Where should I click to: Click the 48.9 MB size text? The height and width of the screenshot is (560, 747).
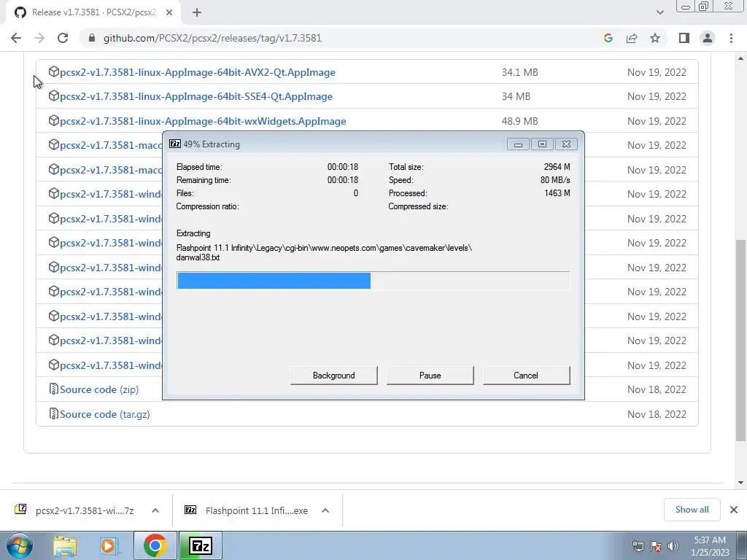(519, 122)
